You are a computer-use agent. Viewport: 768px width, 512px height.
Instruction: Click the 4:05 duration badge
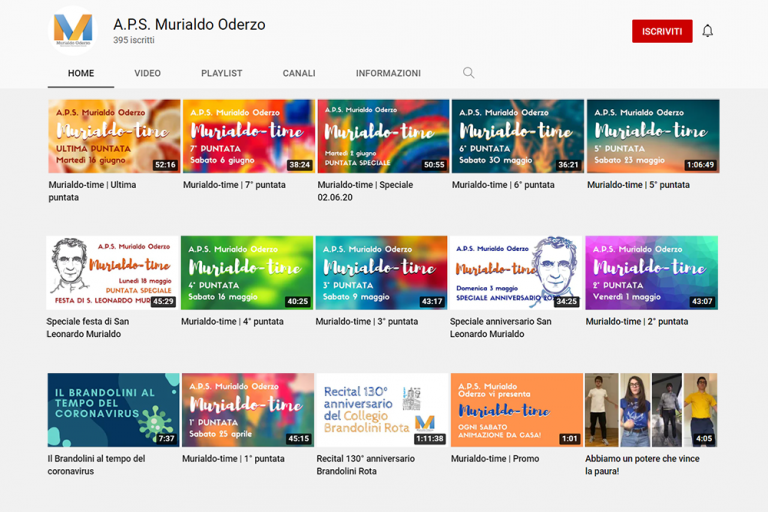704,439
